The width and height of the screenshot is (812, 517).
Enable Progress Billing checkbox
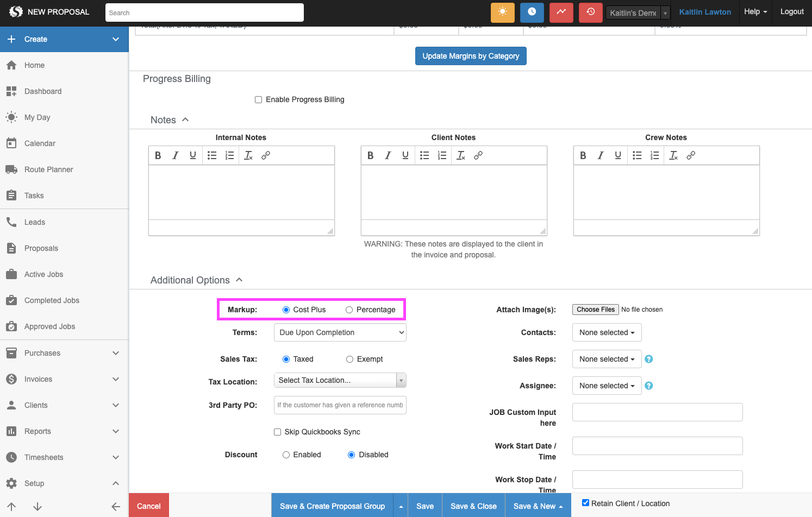[259, 99]
